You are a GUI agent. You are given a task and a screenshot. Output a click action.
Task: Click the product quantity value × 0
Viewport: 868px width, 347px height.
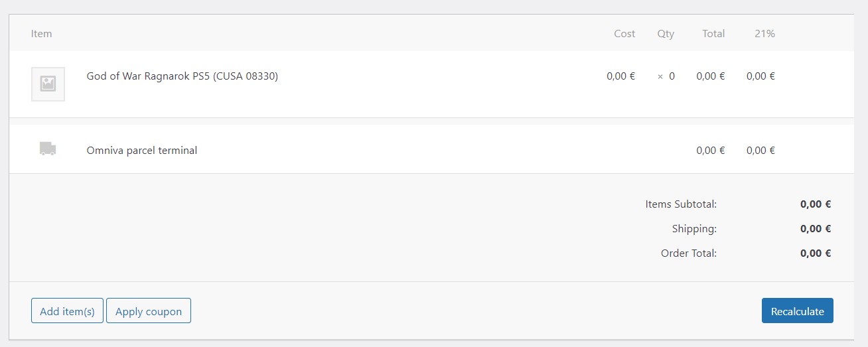tap(666, 76)
